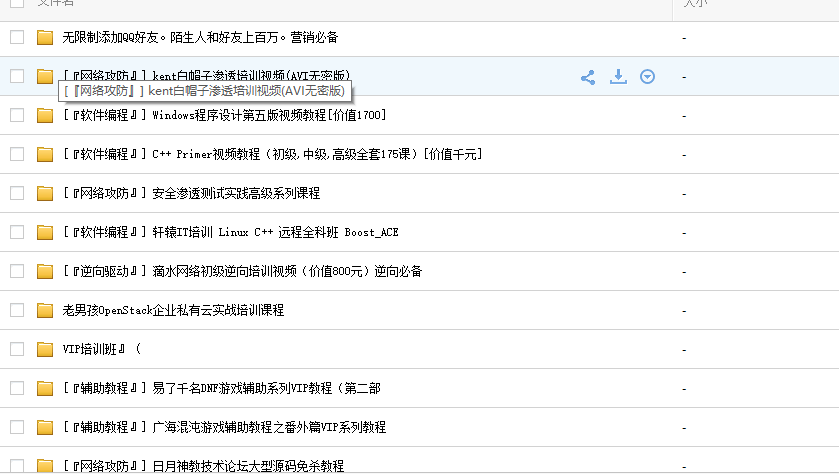This screenshot has width=839, height=474.
Task: Open folder named VIP培训班
Action: 102,349
